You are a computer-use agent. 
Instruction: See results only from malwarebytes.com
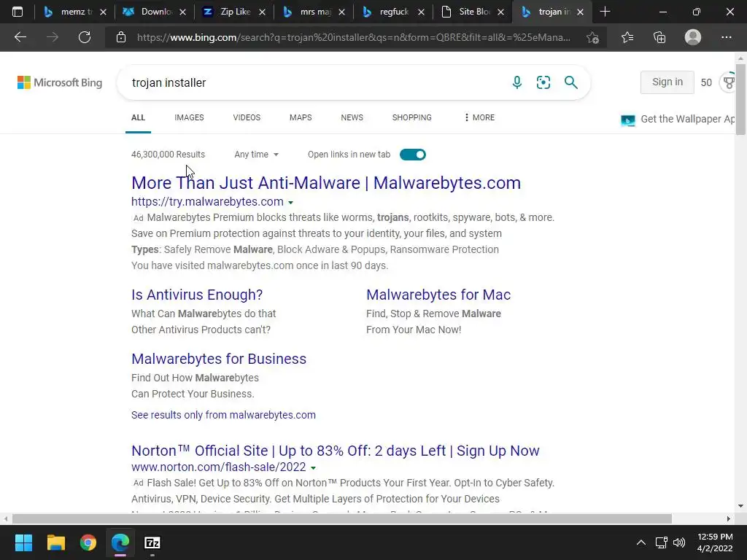coord(223,415)
